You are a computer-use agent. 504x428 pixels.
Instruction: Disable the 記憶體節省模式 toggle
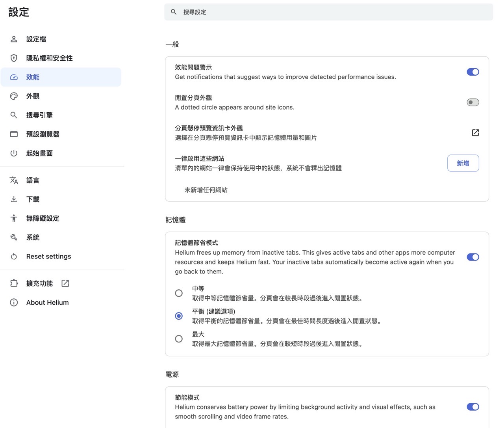tap(472, 257)
